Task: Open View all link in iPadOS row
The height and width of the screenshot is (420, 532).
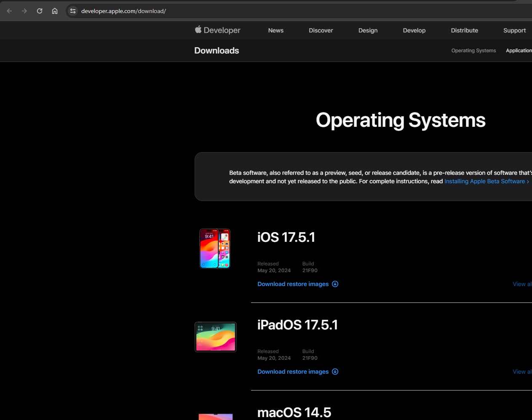Action: pyautogui.click(x=522, y=372)
